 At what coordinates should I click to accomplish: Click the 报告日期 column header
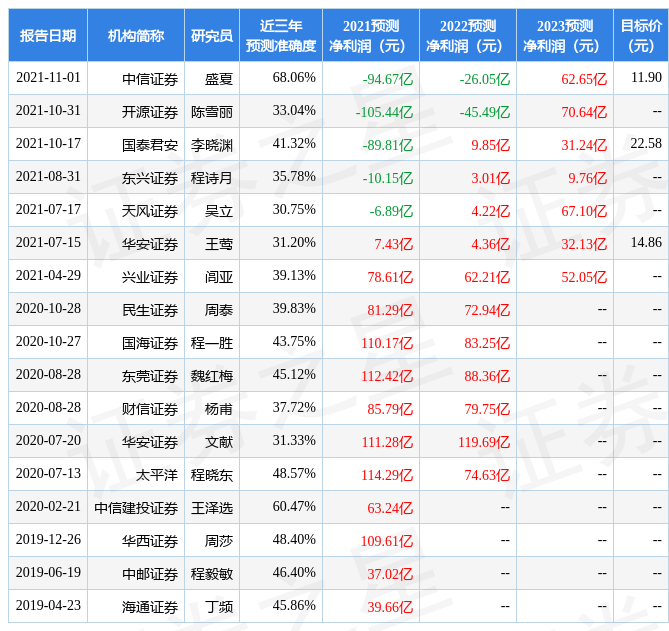[x=48, y=36]
